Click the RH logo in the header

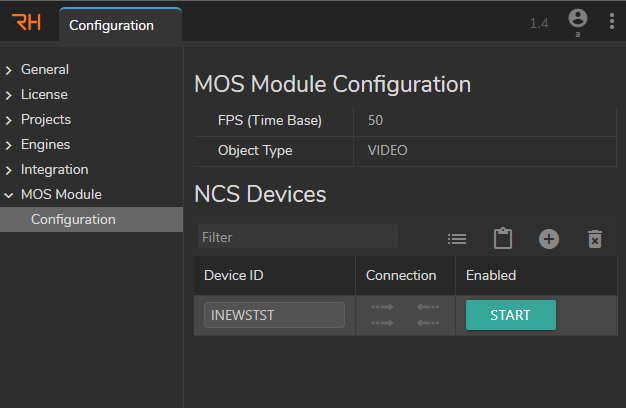pos(27,22)
